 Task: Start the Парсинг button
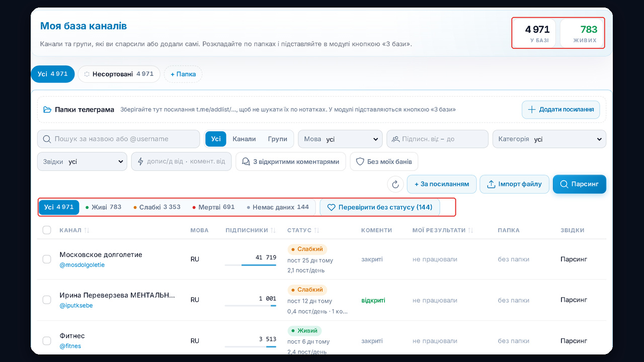click(x=580, y=184)
